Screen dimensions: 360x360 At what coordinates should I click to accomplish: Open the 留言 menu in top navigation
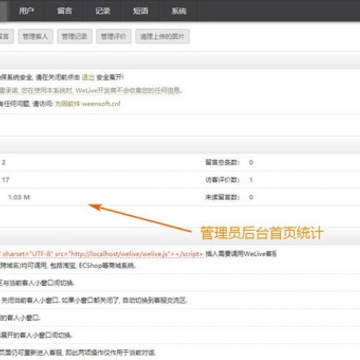point(65,11)
